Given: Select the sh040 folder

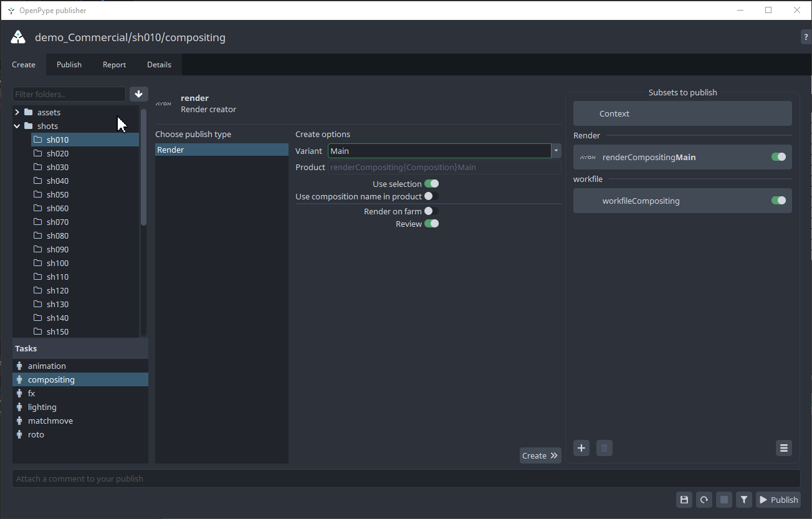Looking at the screenshot, I should (85, 181).
